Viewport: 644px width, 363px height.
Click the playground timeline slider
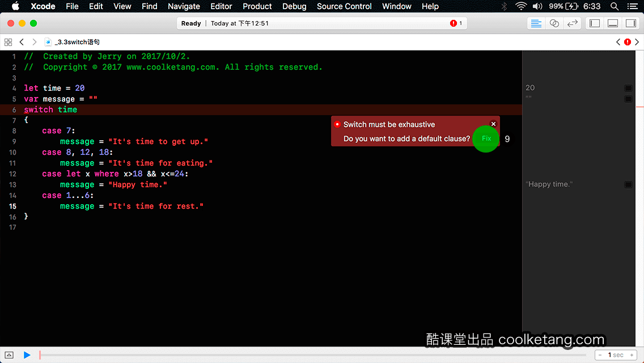[312, 355]
